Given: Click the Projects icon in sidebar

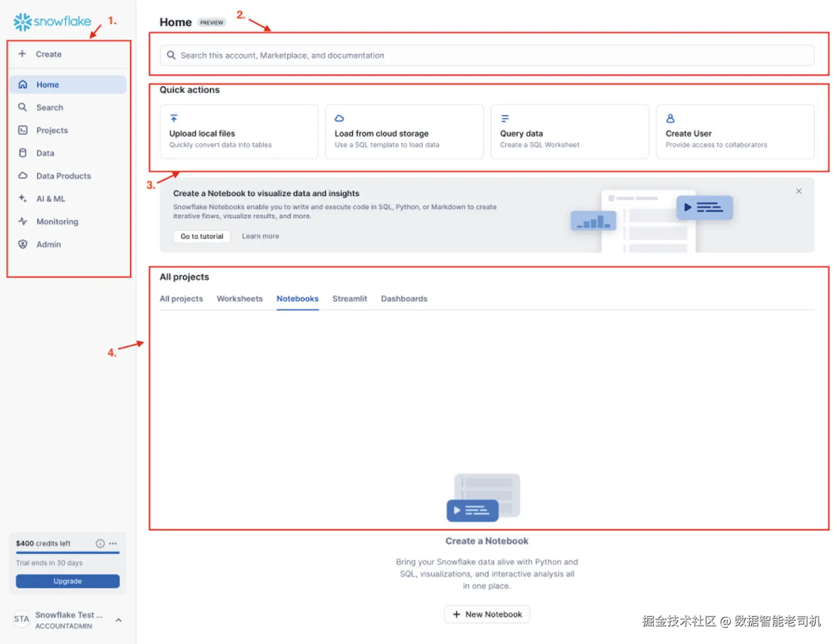Looking at the screenshot, I should click(x=23, y=130).
